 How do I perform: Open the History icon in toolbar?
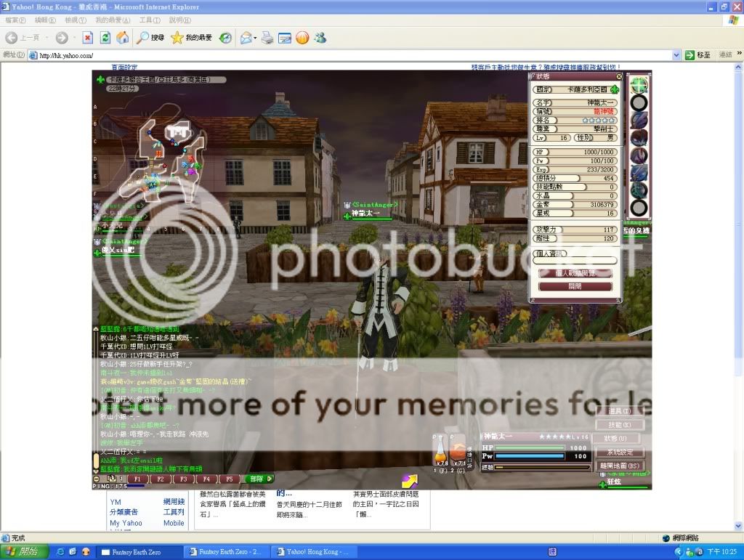226,38
